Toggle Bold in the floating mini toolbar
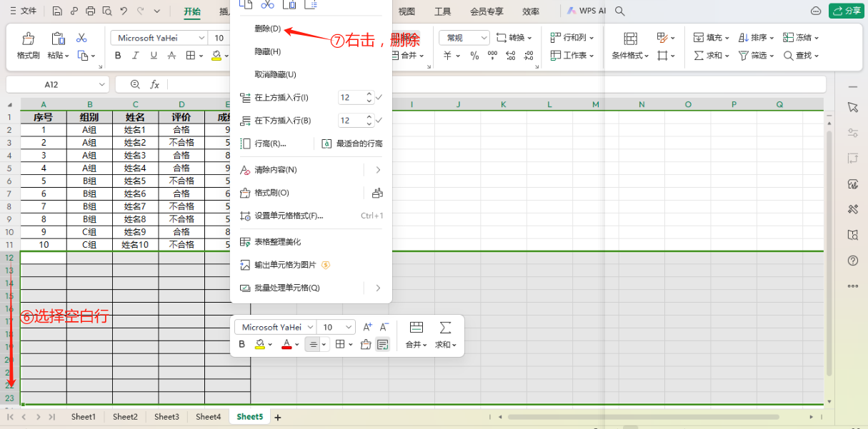This screenshot has width=868, height=429. (x=242, y=344)
